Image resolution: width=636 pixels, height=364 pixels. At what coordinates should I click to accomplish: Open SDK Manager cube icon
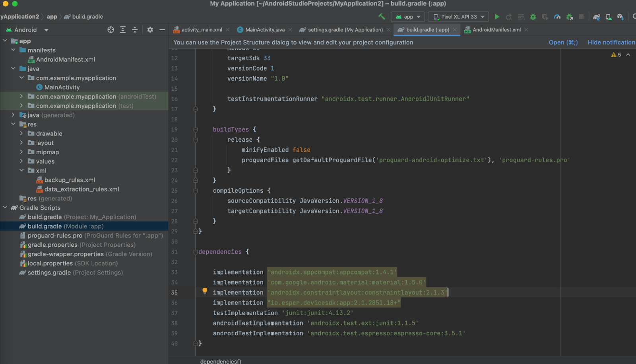pos(620,17)
